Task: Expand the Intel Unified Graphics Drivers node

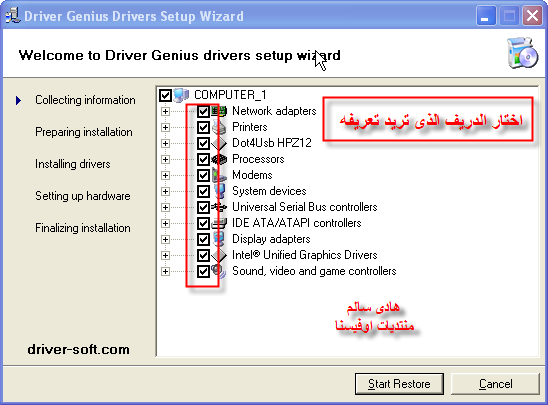Action: point(165,256)
